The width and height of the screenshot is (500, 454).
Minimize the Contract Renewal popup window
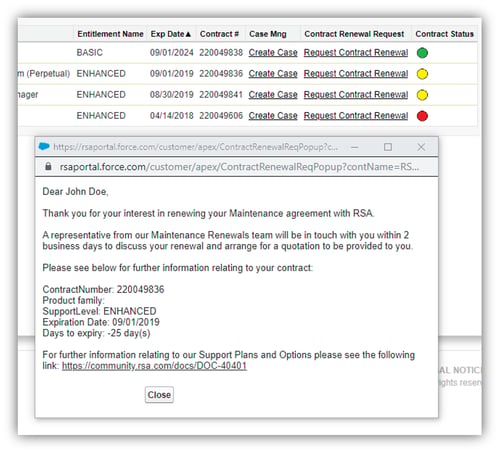tap(355, 147)
